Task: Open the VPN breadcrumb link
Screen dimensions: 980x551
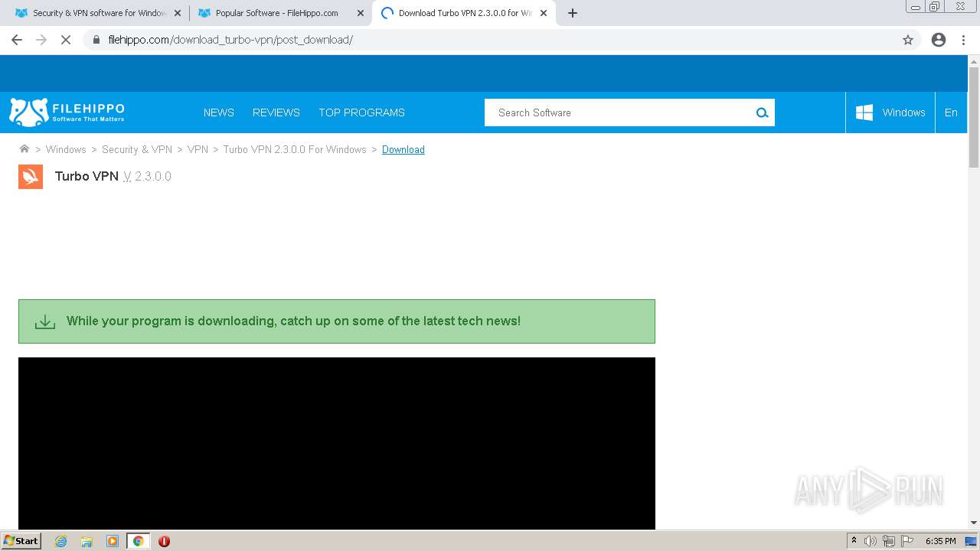Action: [x=198, y=149]
